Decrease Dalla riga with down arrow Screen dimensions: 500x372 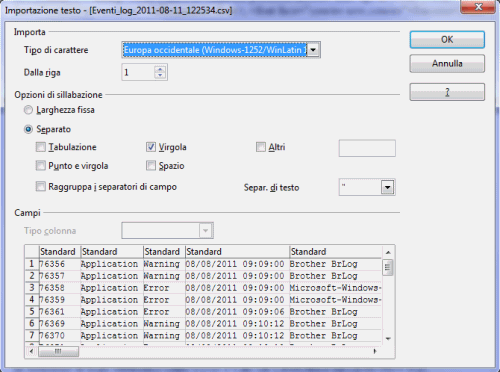tap(160, 76)
